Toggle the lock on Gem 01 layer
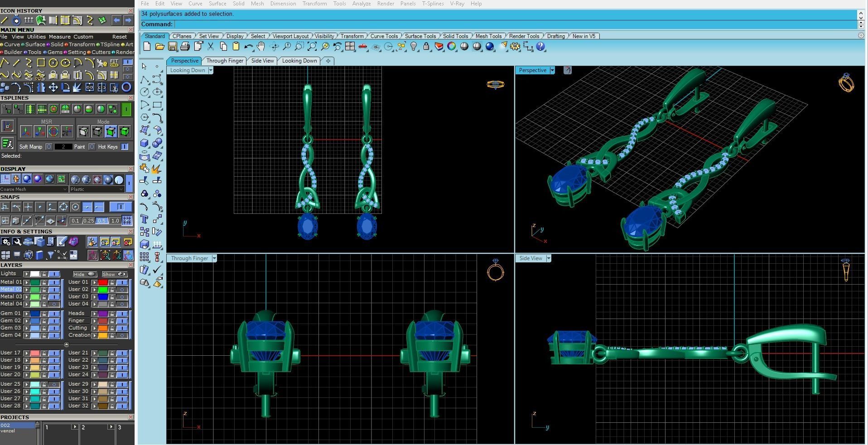Screen dimensions: 868x445 (x=44, y=314)
